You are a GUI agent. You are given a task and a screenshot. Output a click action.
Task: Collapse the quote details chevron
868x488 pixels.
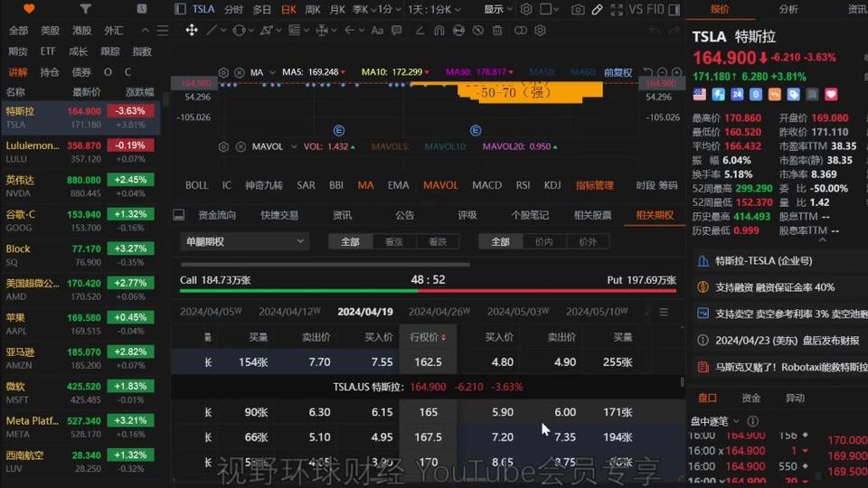(823, 239)
